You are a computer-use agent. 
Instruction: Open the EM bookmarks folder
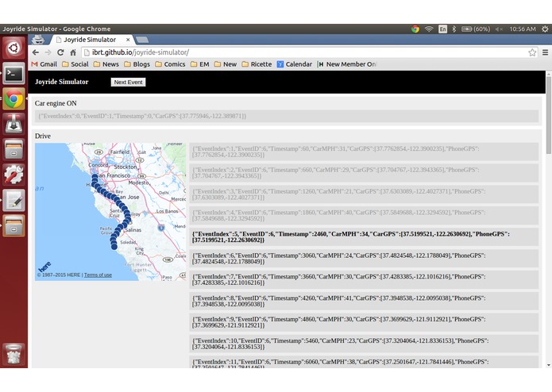tap(200, 64)
